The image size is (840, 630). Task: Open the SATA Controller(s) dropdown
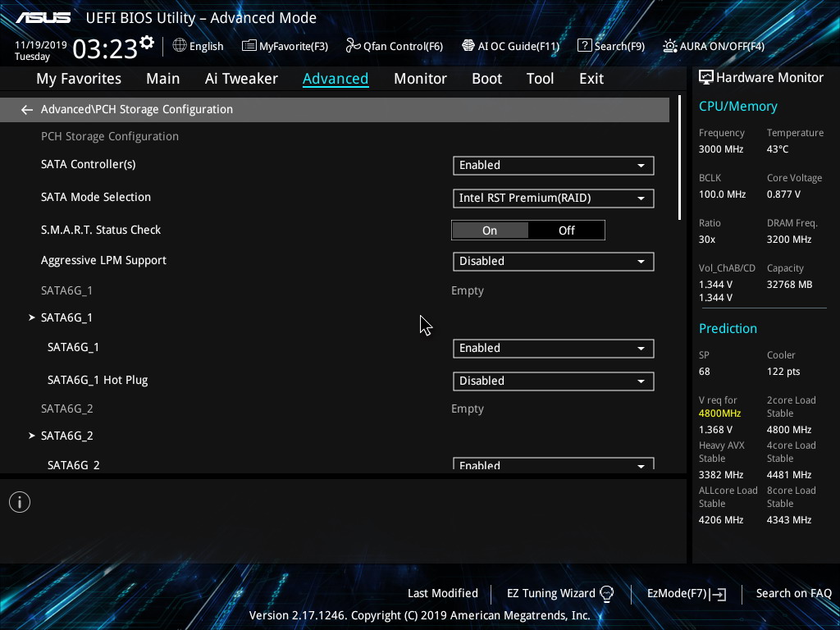click(554, 166)
